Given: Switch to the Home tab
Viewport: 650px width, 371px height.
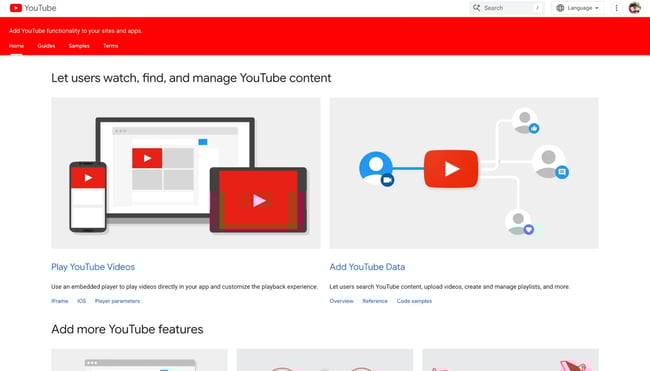Looking at the screenshot, I should (16, 46).
